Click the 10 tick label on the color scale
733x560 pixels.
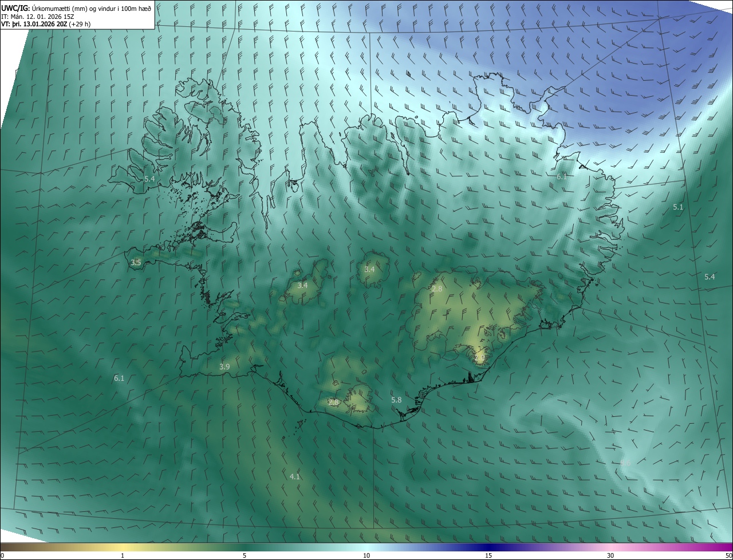pos(366,555)
